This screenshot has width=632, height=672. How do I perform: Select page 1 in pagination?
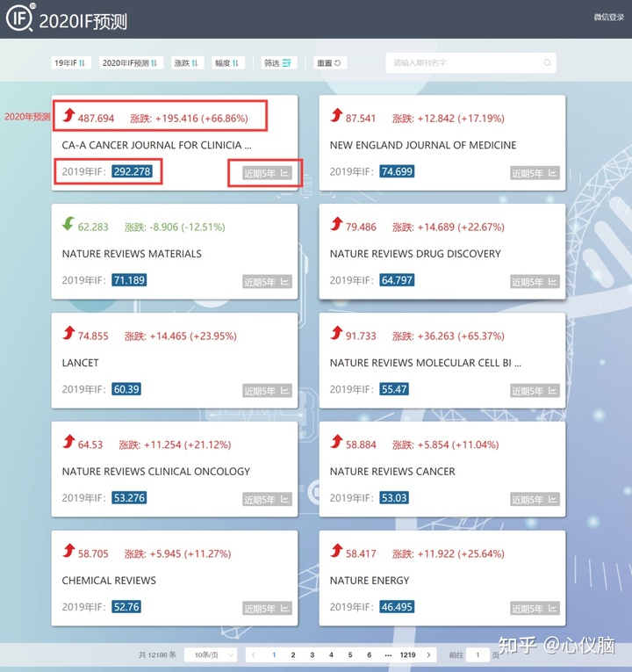pyautogui.click(x=274, y=654)
